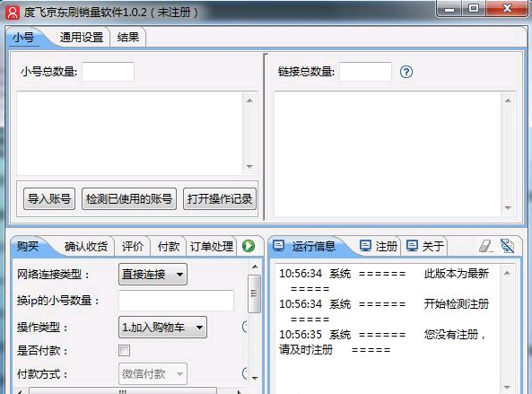The width and height of the screenshot is (532, 394).
Task: Focus the 换ip的小号数量 input field
Action: (176, 301)
